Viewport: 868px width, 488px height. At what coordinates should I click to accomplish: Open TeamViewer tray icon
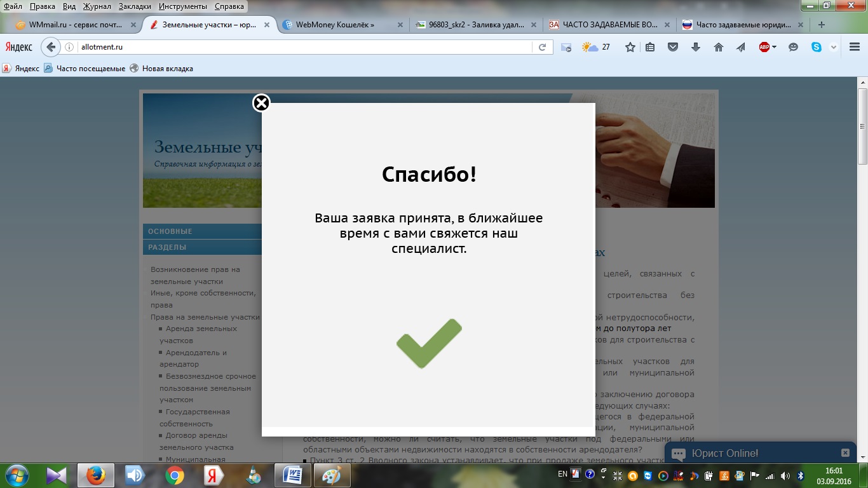pos(648,475)
